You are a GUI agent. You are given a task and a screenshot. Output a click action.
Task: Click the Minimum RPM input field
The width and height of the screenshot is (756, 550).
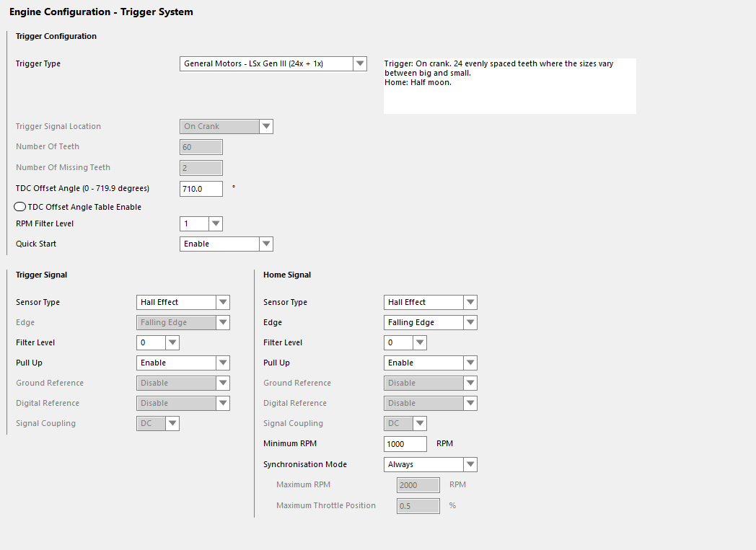[405, 444]
